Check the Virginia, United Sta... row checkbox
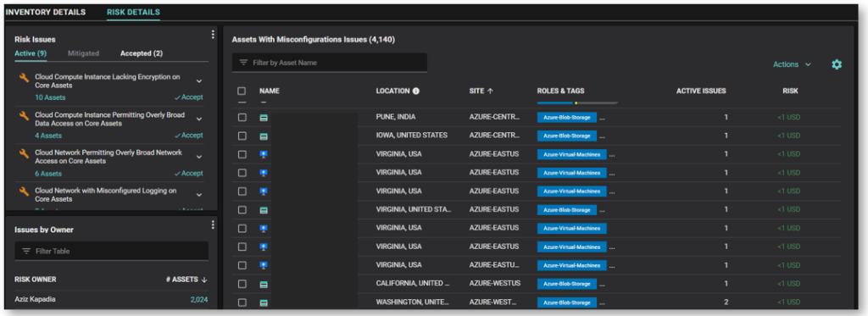Viewport: 868px width, 316px height. coord(242,210)
